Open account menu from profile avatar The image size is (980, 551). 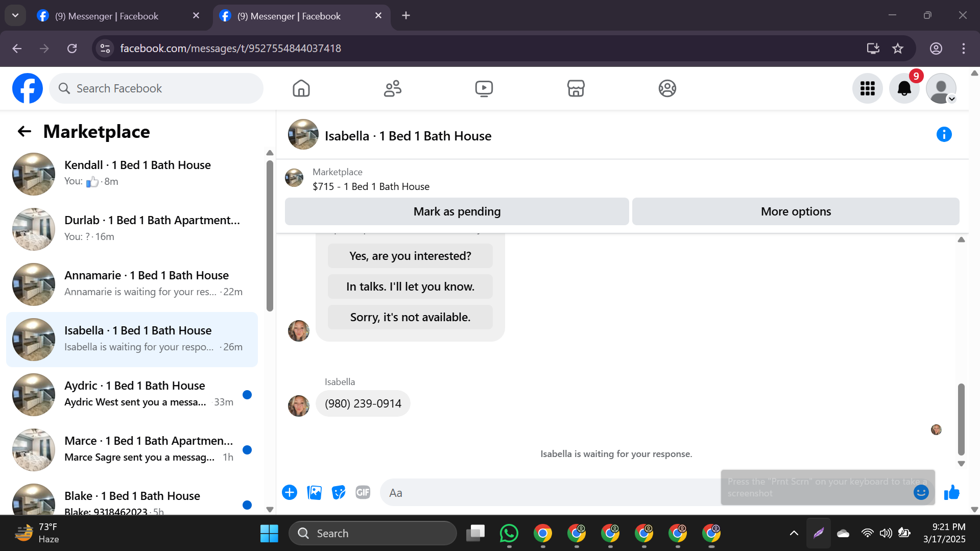tap(941, 88)
